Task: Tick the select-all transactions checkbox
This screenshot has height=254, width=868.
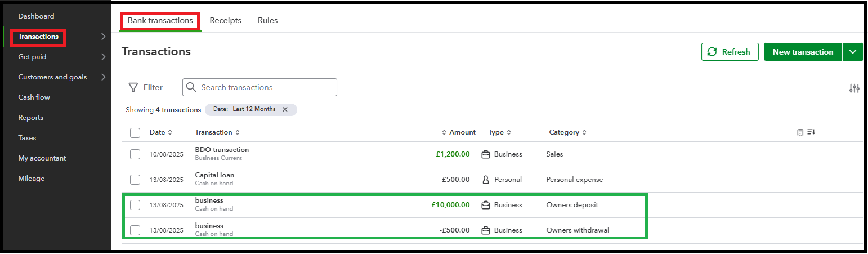Action: [x=135, y=133]
